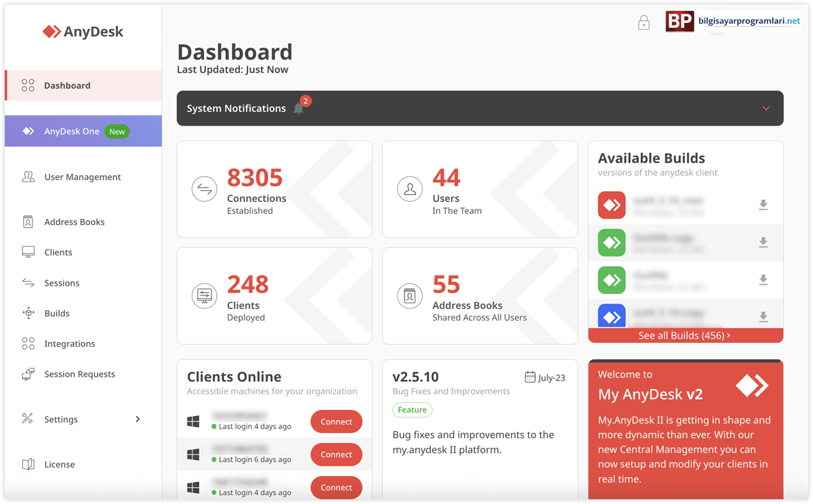Image resolution: width=813 pixels, height=504 pixels.
Task: Click Windows icon of the 6 days ago client
Action: click(194, 455)
